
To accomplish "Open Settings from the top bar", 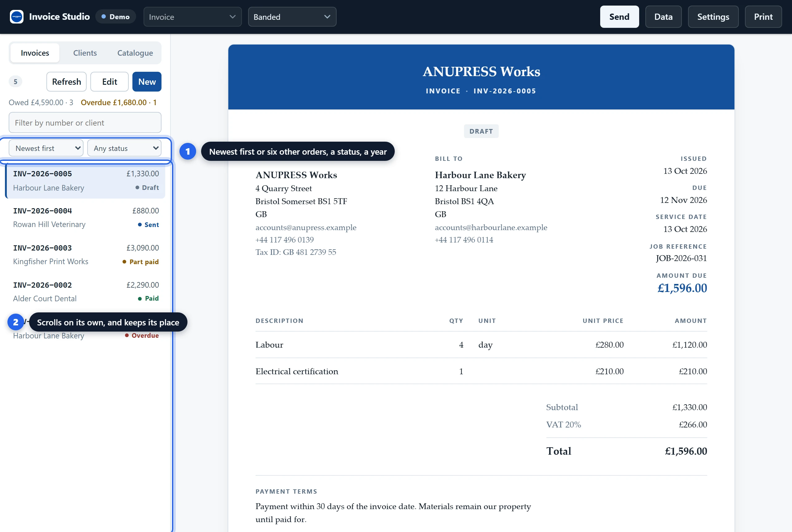I will coord(713,17).
